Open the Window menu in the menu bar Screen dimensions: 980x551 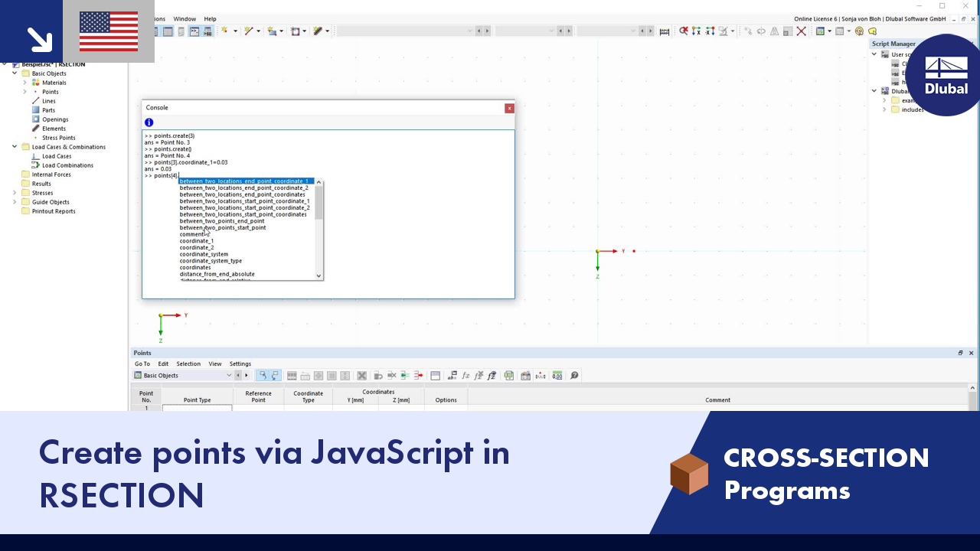coord(184,18)
